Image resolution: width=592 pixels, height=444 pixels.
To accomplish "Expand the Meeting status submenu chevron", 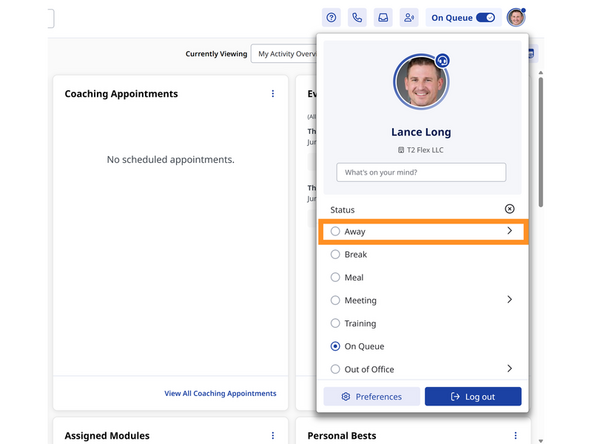I will (509, 299).
